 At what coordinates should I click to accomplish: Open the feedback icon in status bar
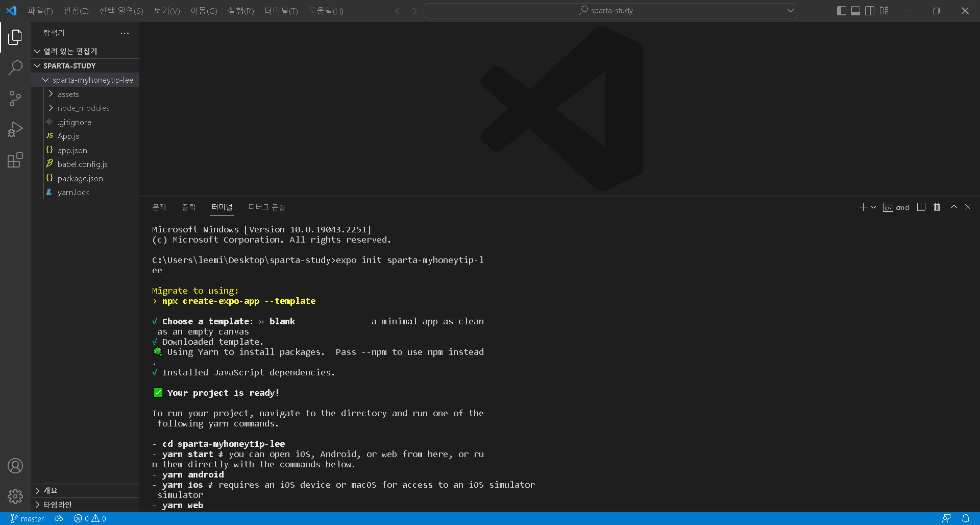pos(946,518)
